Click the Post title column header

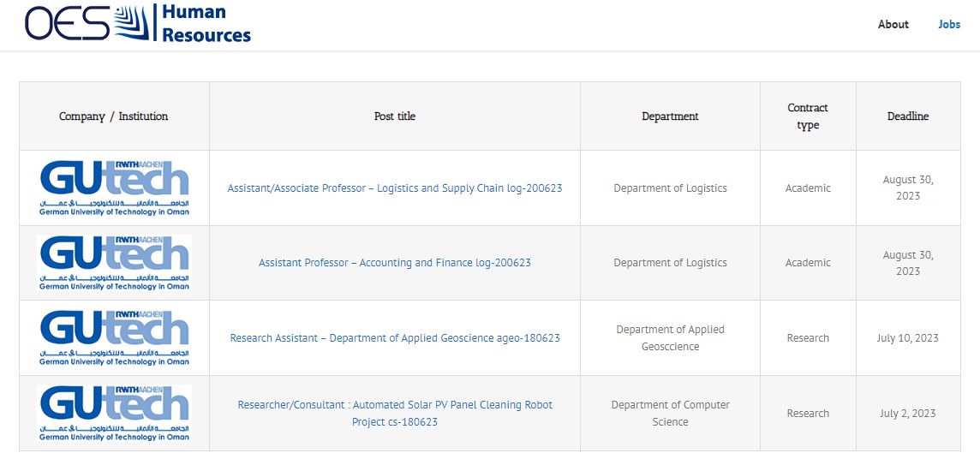click(395, 116)
